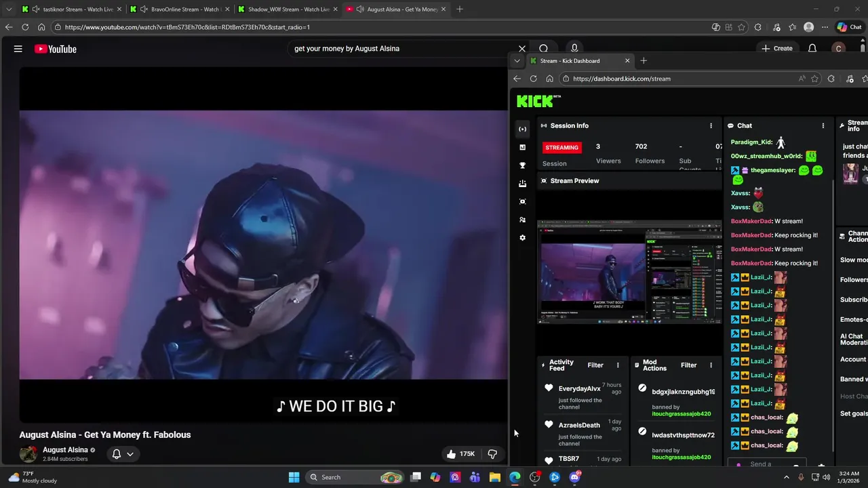868x488 pixels.
Task: Go to home page in Kick Dashboard window
Action: (x=549, y=79)
